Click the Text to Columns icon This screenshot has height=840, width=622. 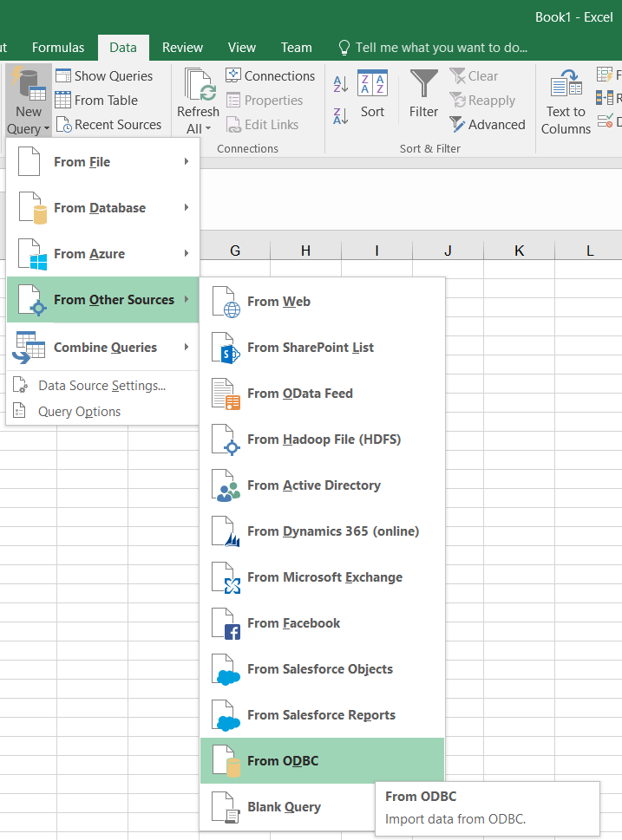[x=566, y=83]
